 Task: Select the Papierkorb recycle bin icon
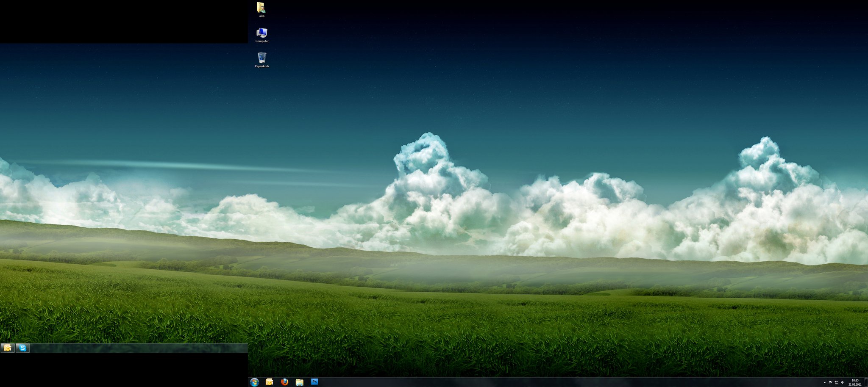[x=262, y=58]
